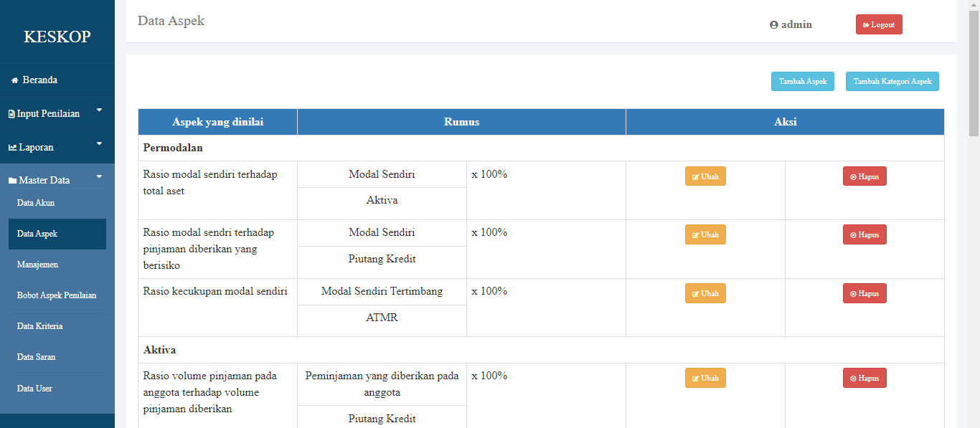
Task: Hapus Rasio modal sendiri terhadap total aset
Action: click(864, 176)
